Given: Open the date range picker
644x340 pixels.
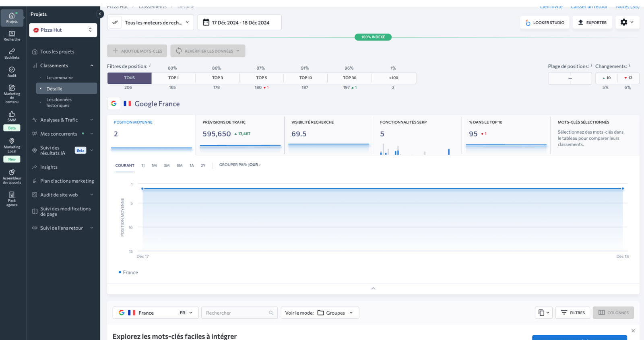Looking at the screenshot, I should coord(239,23).
